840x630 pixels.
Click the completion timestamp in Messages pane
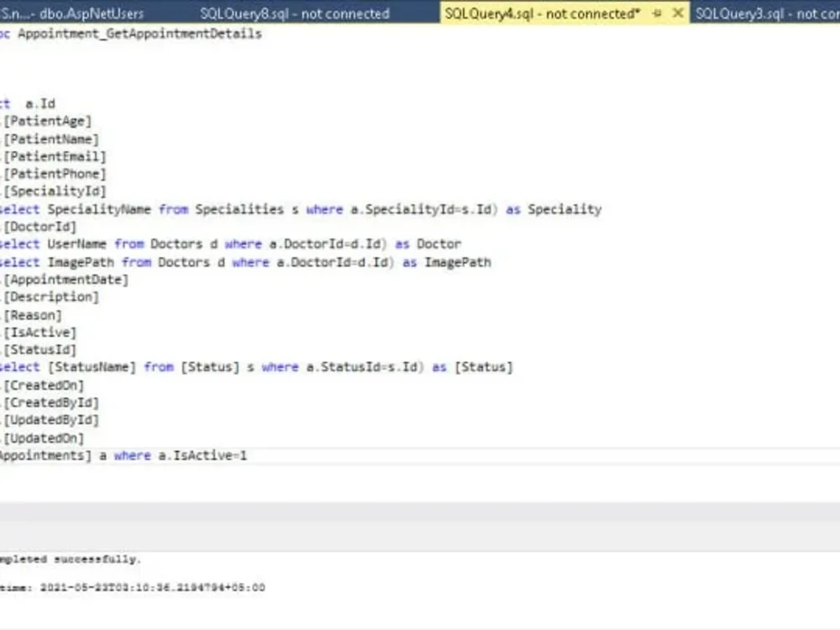134,587
